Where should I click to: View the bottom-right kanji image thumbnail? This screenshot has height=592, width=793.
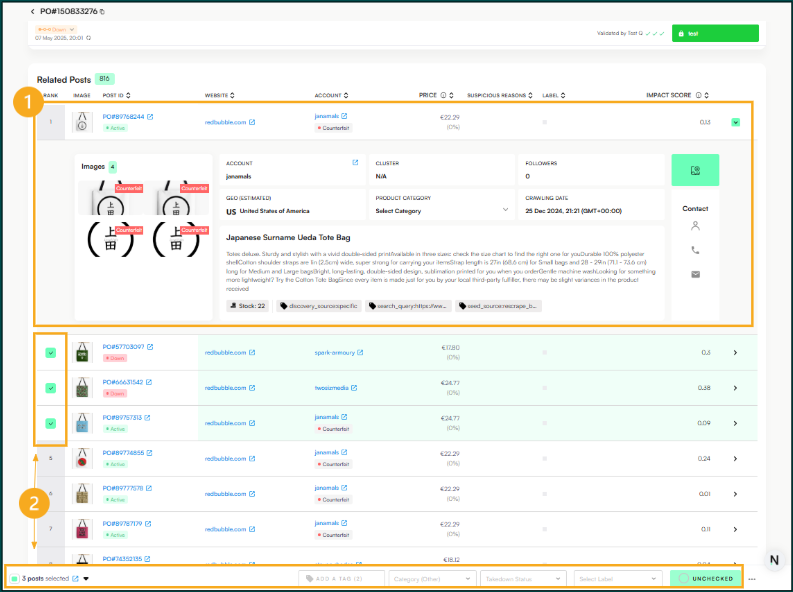pos(176,240)
